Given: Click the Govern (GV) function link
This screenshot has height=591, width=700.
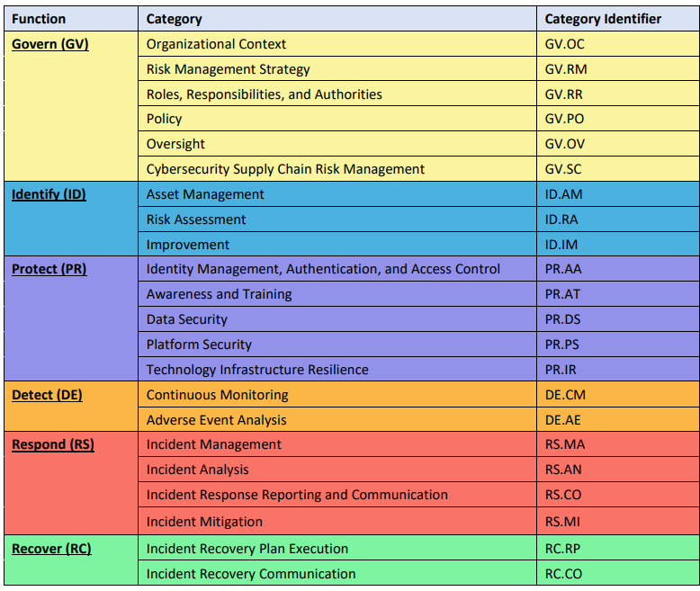Looking at the screenshot, I should coord(50,44).
